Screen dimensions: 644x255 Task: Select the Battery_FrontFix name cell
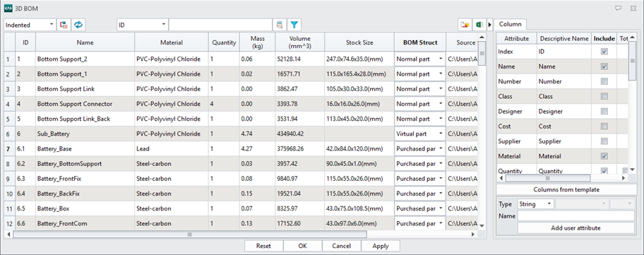pos(85,179)
